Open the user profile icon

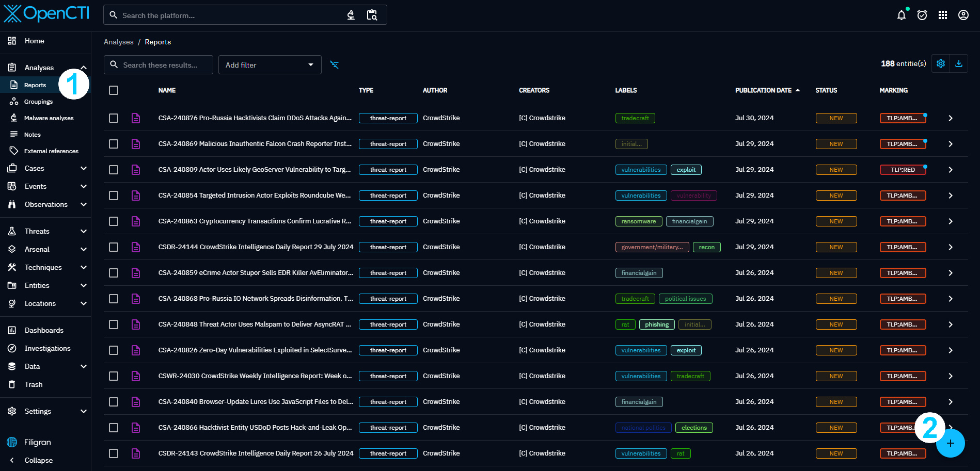(x=963, y=15)
